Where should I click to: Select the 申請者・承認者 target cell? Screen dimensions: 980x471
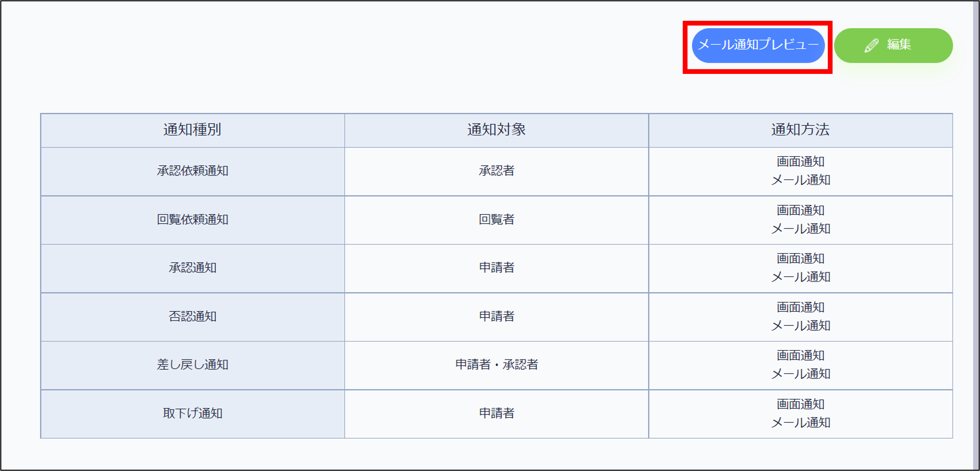pyautogui.click(x=496, y=365)
